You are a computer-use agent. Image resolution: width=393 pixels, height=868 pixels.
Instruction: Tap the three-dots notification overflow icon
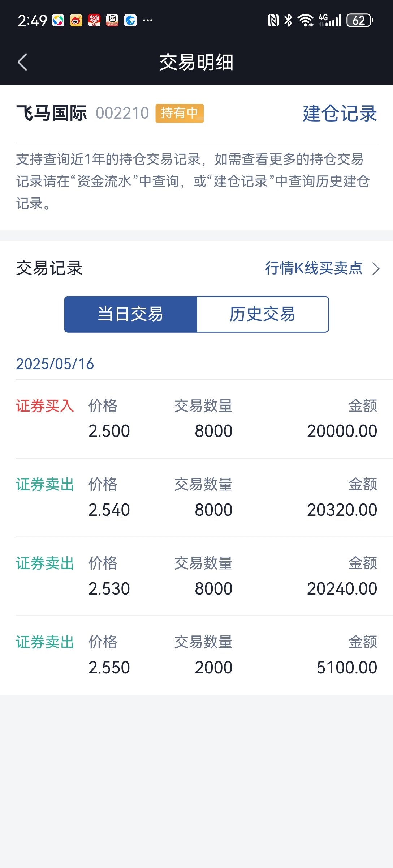click(147, 21)
